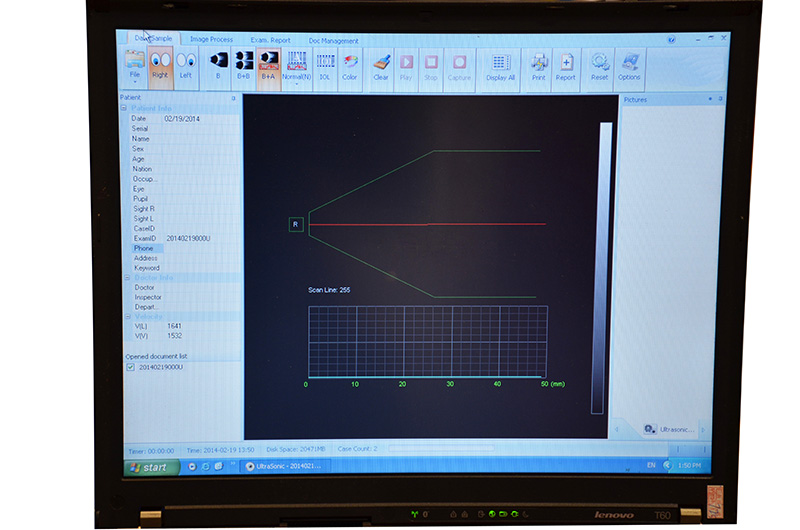
Task: Toggle checkbox for document 20140219000U
Action: [130, 367]
